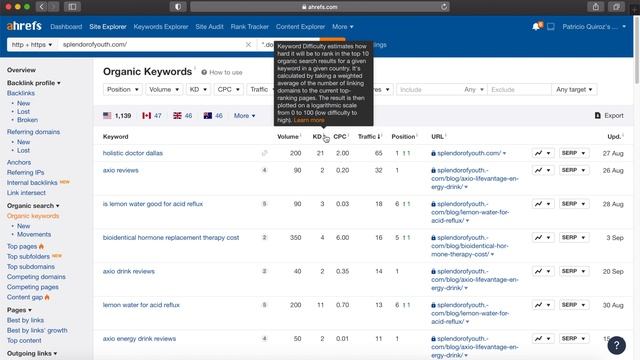
Task: Click the Safari back arrow
Action: coord(42,7)
